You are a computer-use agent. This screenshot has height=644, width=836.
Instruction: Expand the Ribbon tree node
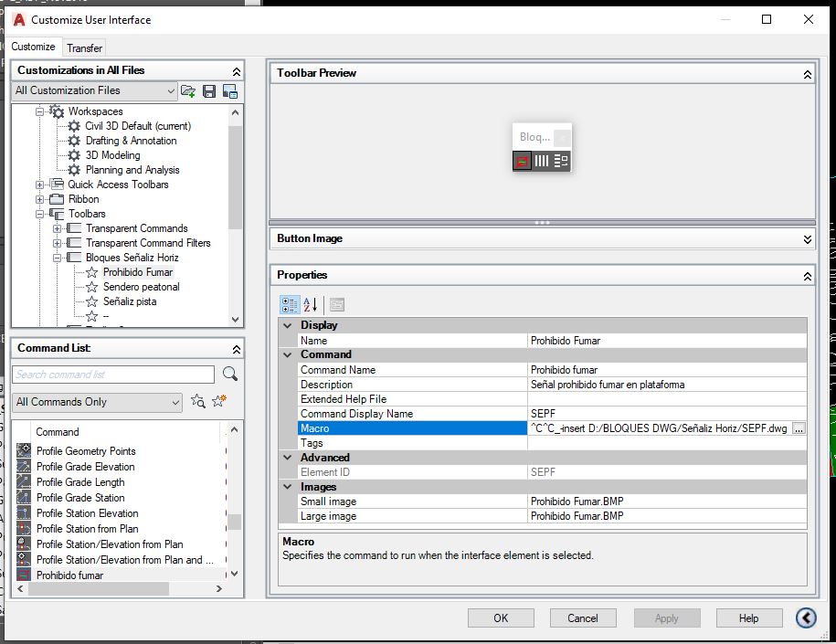click(x=40, y=199)
